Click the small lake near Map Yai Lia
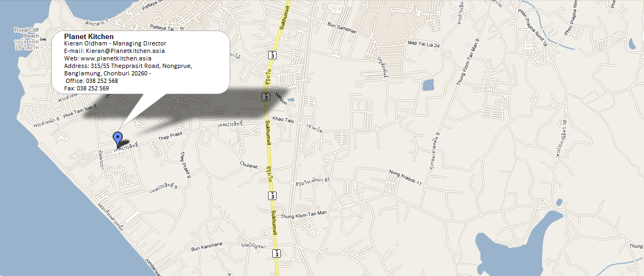Viewport: 644px width, 276px height. [x=428, y=85]
